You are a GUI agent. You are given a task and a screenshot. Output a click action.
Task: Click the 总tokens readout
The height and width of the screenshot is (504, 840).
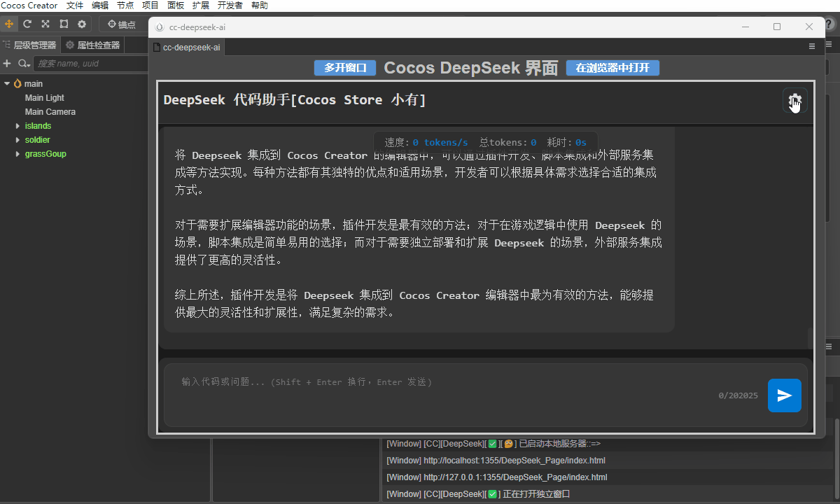pos(508,142)
